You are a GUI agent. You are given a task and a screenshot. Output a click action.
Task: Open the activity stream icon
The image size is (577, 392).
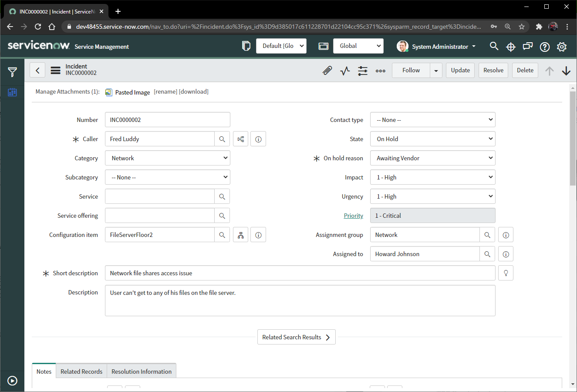[345, 71]
